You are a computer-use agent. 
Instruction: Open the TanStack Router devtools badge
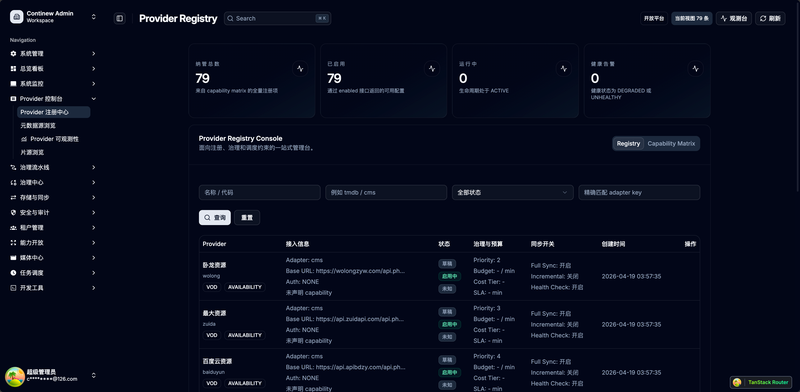tap(761, 382)
